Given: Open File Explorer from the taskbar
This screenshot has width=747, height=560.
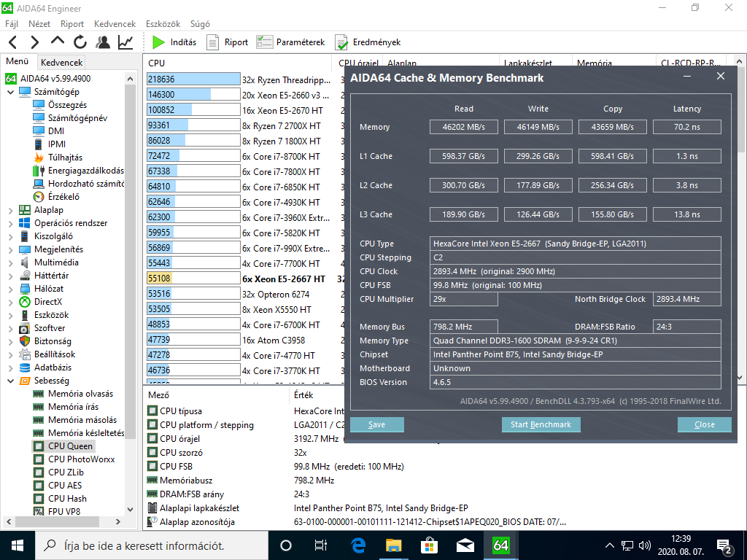Looking at the screenshot, I should coord(394,545).
